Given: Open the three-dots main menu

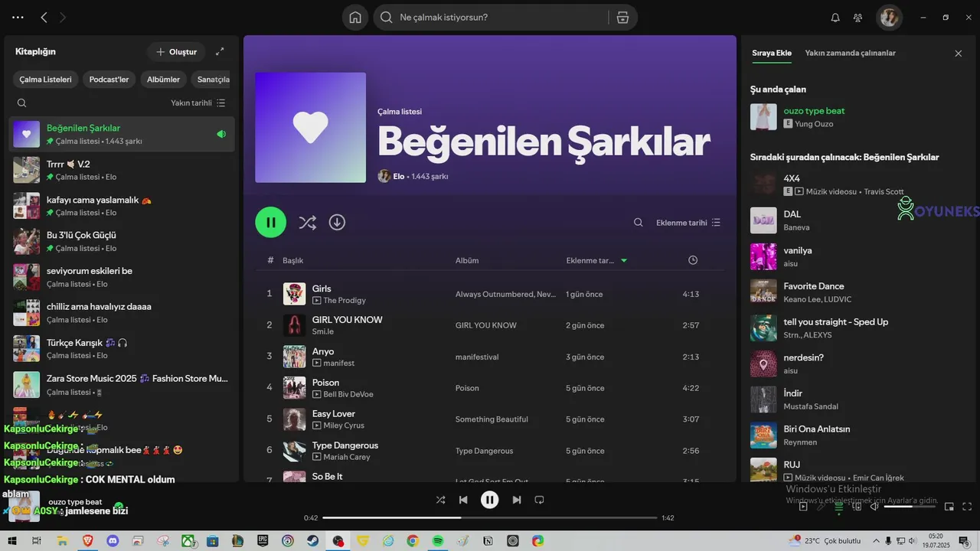Looking at the screenshot, I should (18, 17).
